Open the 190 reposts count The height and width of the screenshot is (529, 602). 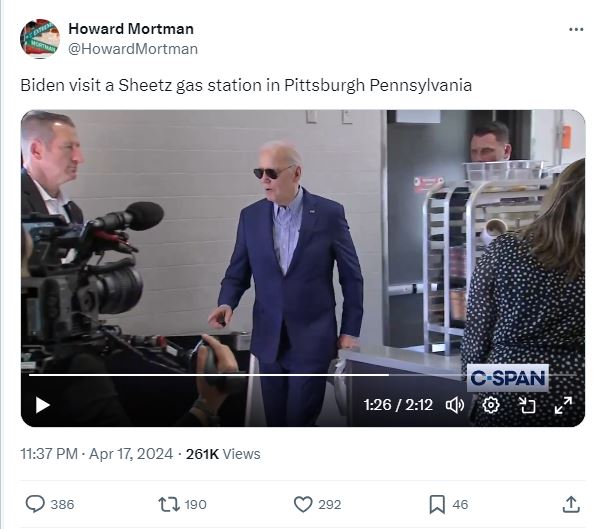[x=195, y=504]
